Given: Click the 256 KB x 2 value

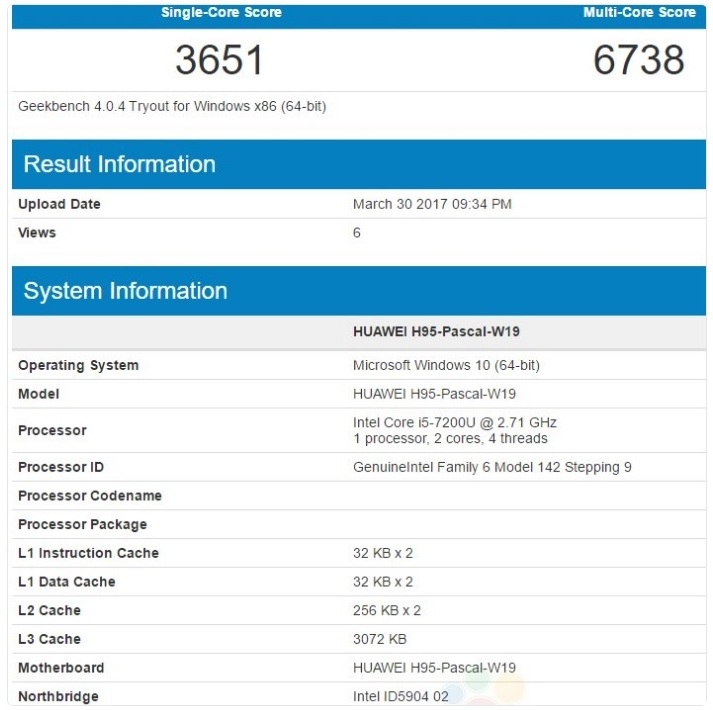Looking at the screenshot, I should pyautogui.click(x=387, y=610).
